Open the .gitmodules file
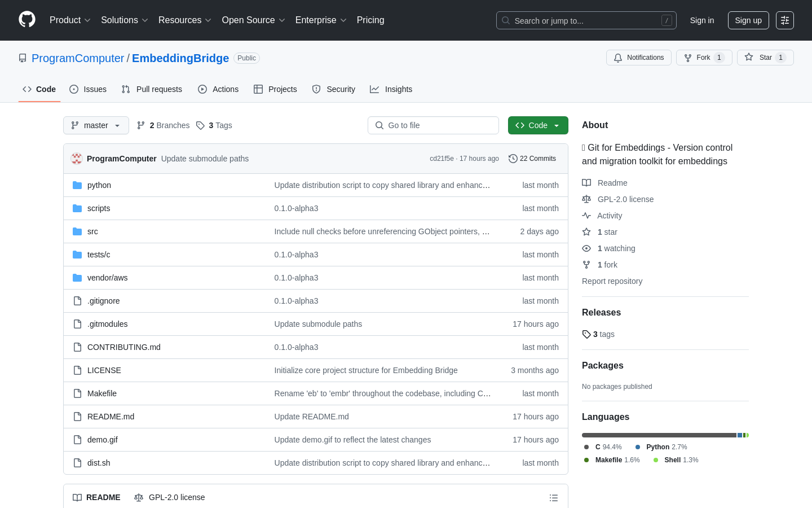This screenshot has width=812, height=508. 108,324
